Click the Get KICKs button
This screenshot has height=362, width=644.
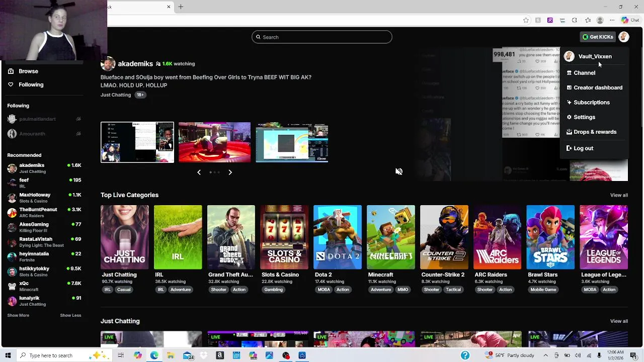click(x=598, y=37)
